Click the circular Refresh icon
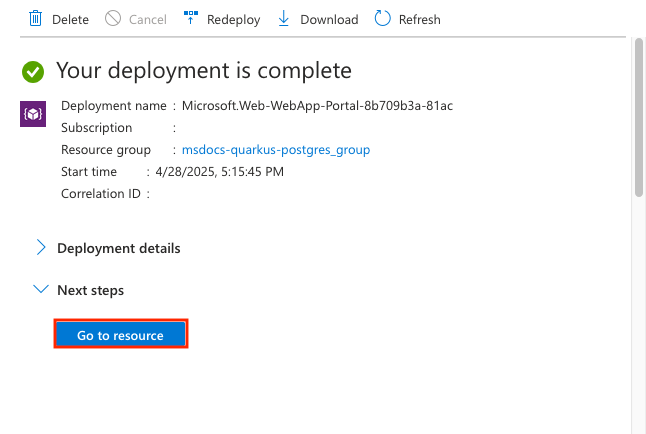Image resolution: width=646 pixels, height=434 pixels. (x=382, y=19)
